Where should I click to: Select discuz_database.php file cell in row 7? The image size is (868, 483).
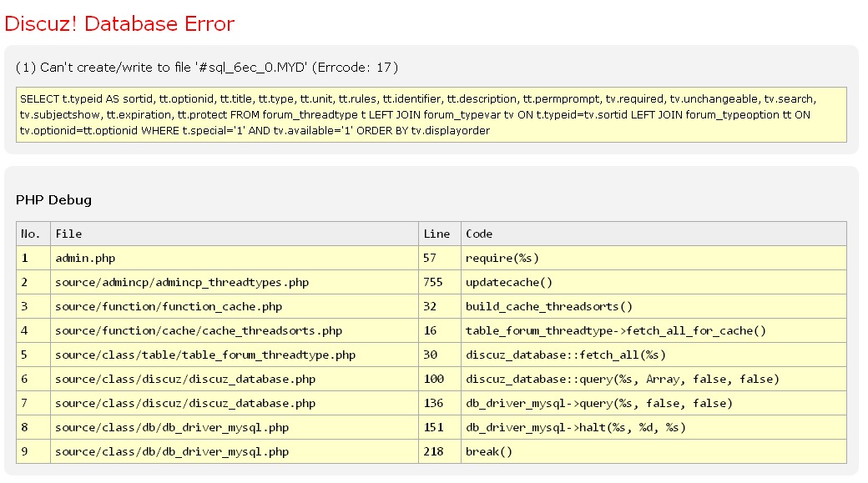point(235,403)
